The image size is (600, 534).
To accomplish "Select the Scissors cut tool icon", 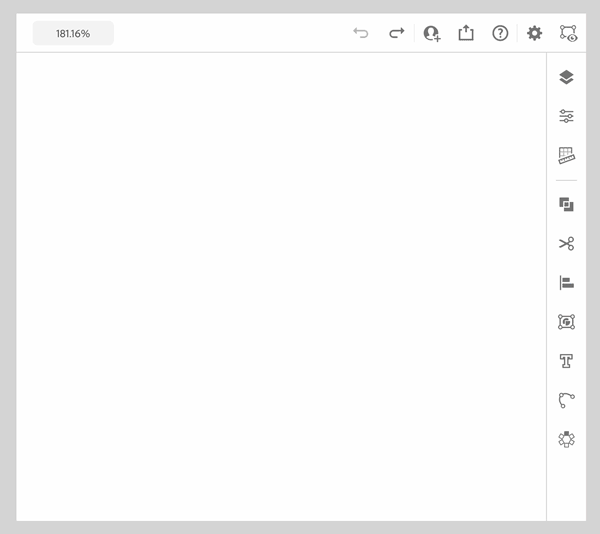I will click(x=566, y=243).
